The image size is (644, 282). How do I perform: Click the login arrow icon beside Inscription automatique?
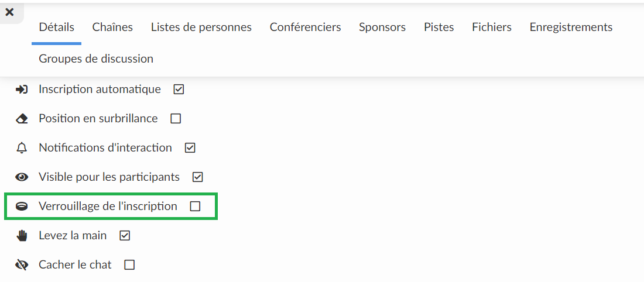click(x=21, y=90)
